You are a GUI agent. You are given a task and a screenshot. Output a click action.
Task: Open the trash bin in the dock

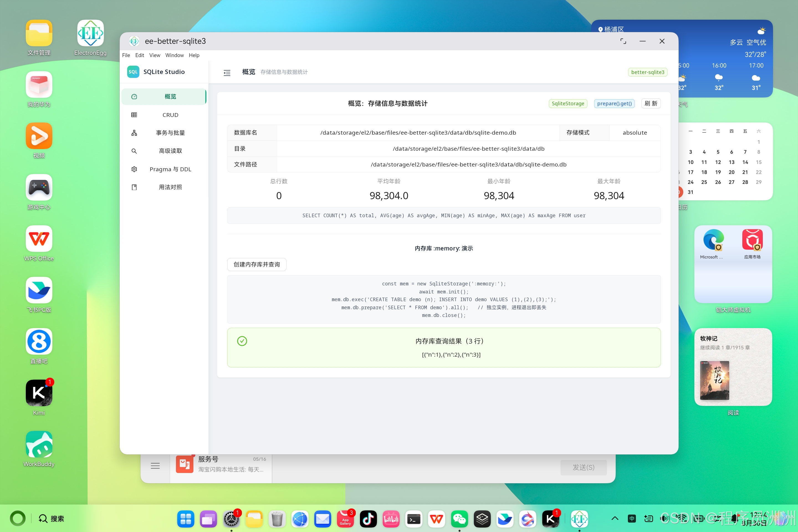point(277,519)
